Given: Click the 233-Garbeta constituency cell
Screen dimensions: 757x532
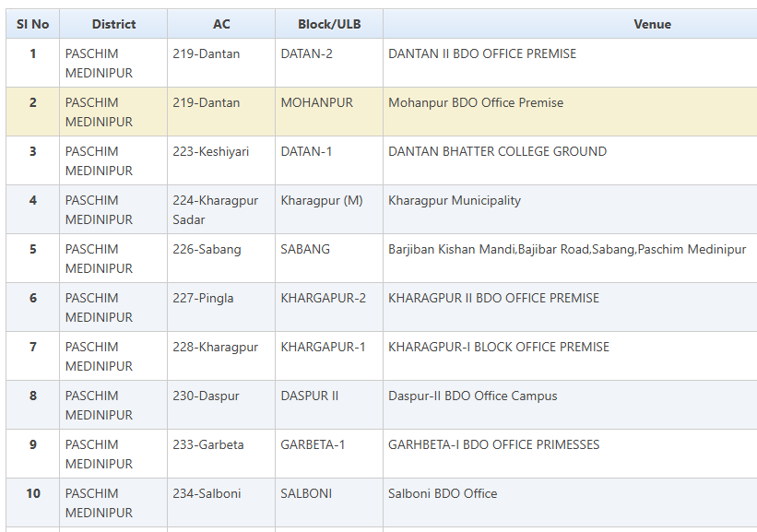Looking at the screenshot, I should point(208,445).
